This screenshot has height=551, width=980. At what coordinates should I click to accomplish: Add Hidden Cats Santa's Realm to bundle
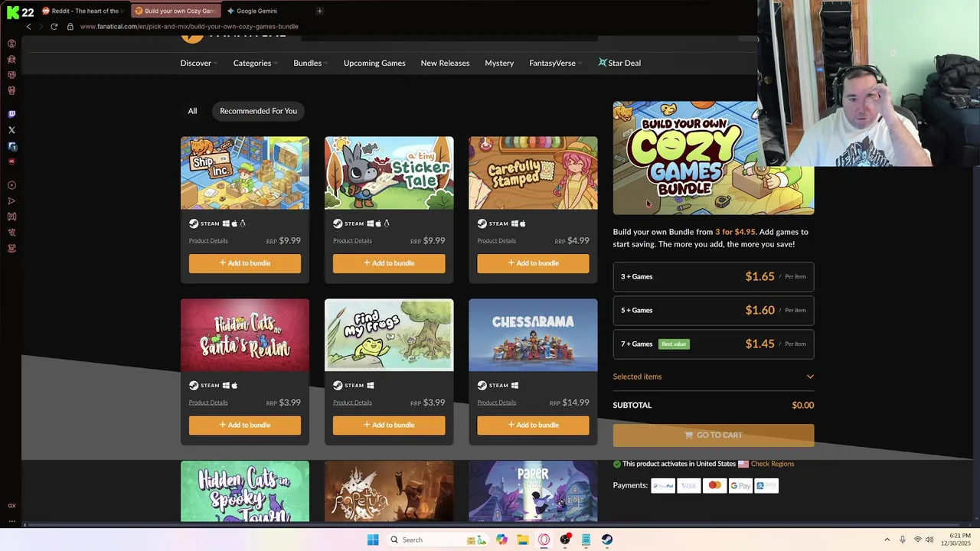click(245, 425)
